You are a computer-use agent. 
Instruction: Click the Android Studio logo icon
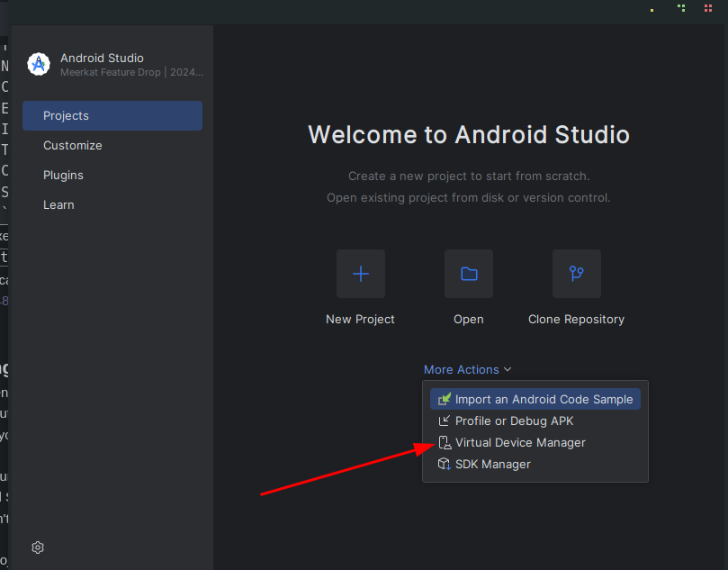pyautogui.click(x=39, y=64)
